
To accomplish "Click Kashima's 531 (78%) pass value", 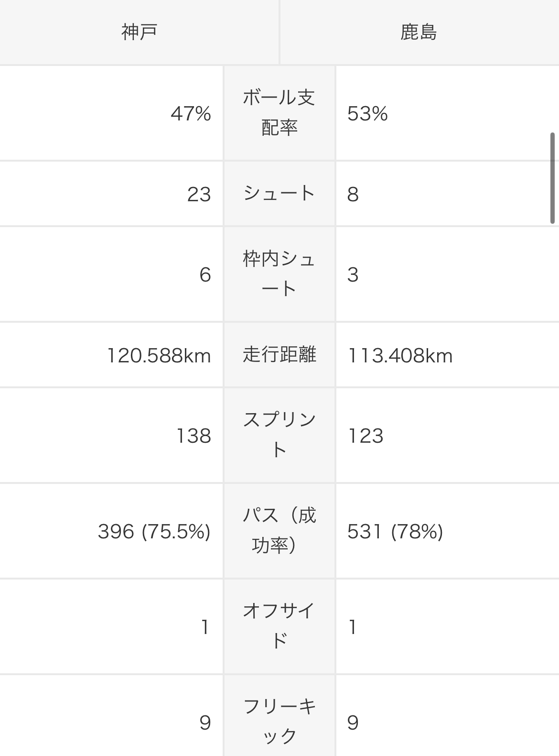I will tap(395, 532).
